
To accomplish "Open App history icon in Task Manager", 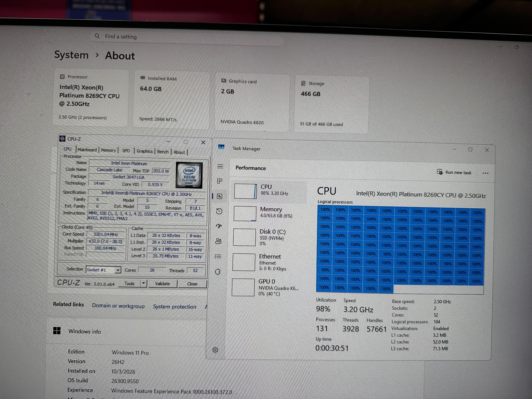I will click(x=219, y=211).
